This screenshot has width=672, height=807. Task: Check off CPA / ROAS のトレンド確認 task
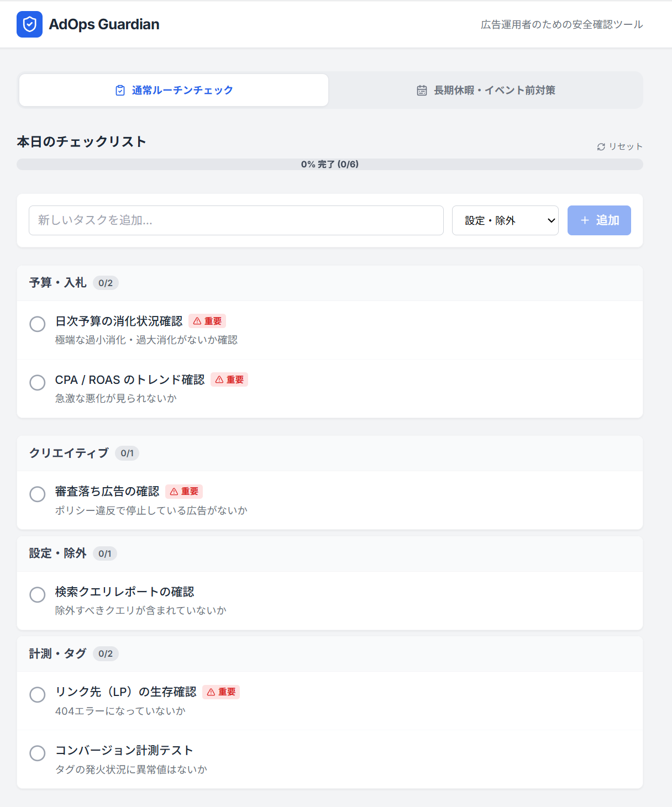tap(38, 383)
